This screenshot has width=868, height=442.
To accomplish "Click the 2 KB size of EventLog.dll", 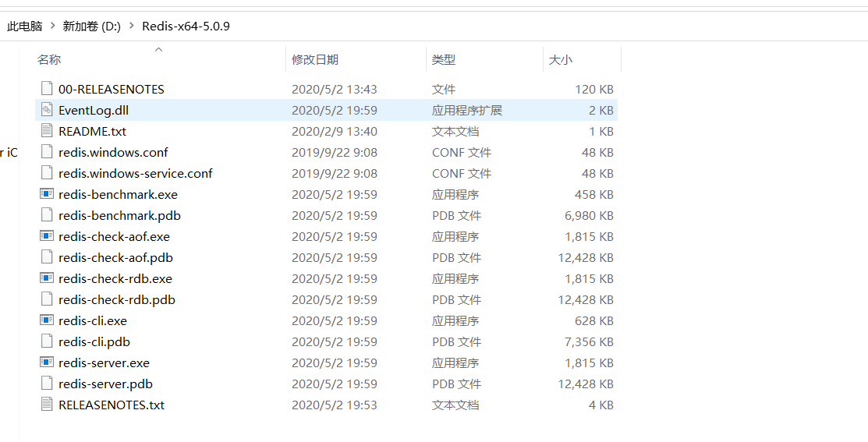I will [601, 110].
